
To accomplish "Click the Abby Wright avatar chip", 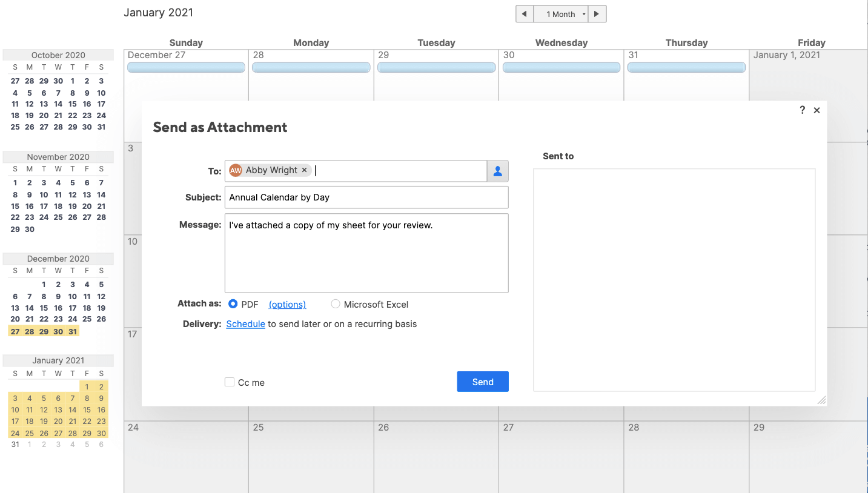I will pyautogui.click(x=236, y=170).
